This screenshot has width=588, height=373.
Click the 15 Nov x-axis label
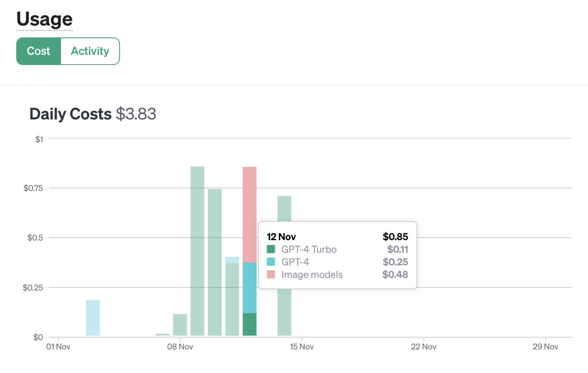point(302,347)
